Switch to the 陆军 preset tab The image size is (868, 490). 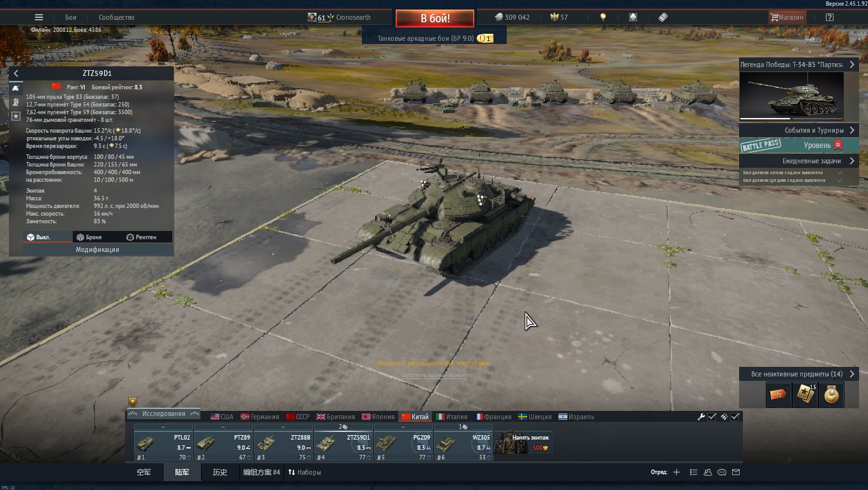tap(182, 472)
